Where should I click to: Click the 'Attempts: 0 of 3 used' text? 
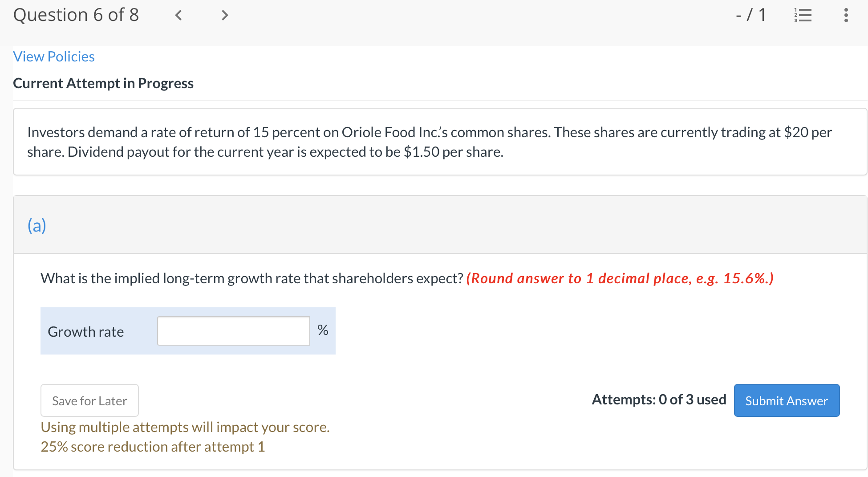658,400
